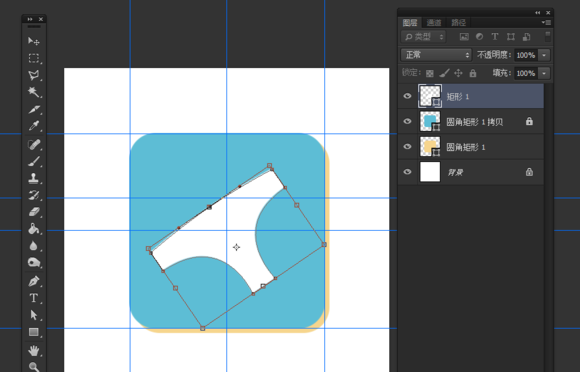
Task: Click the lock icon on 背景 layer
Action: (x=529, y=172)
